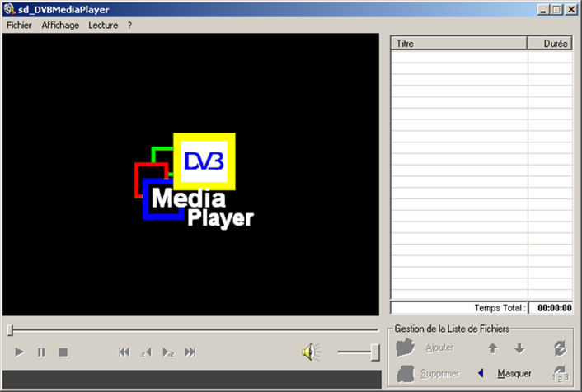Open the Fichier menu
This screenshot has height=392, width=582.
(x=19, y=26)
